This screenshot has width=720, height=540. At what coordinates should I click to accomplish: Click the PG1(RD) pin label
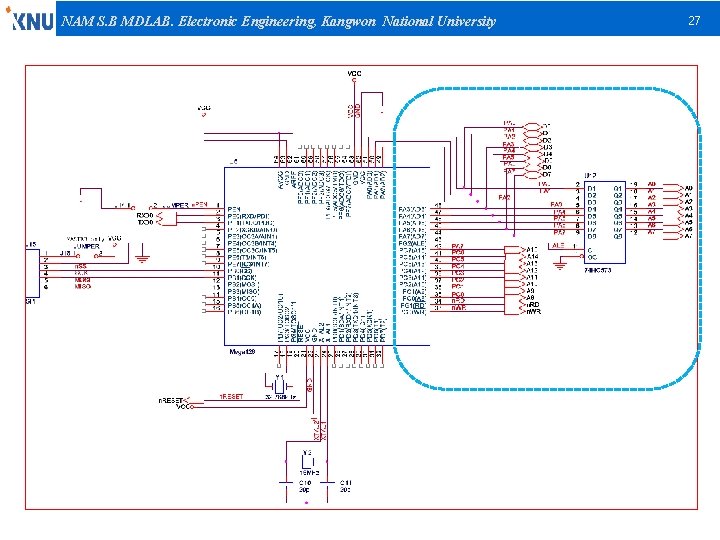click(x=413, y=305)
